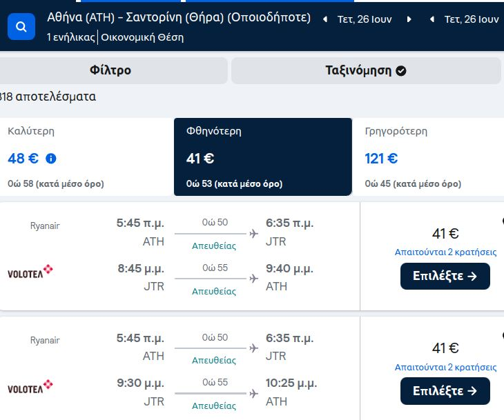Click the blue search magnifier icon

click(x=21, y=27)
